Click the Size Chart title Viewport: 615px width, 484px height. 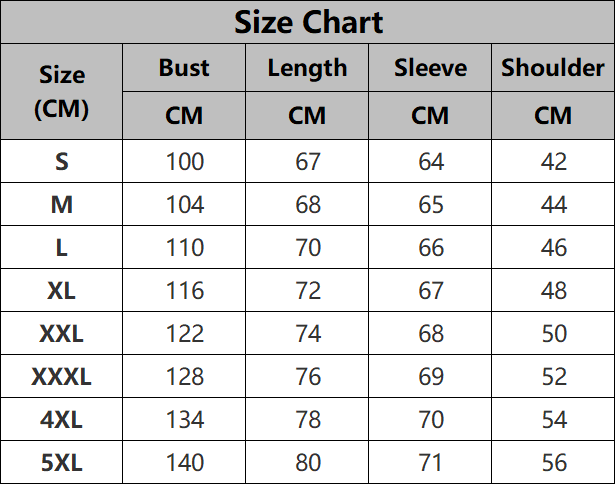[308, 22]
